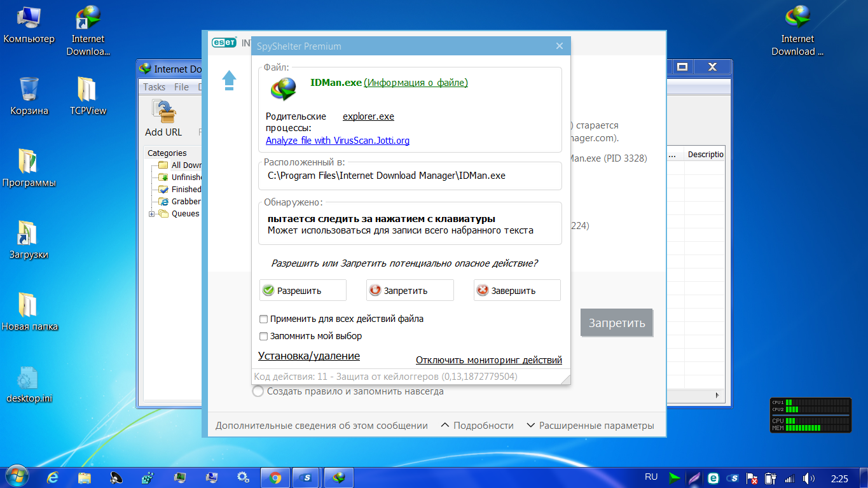Check 'Применить для всех действий файла'
Screen dimensions: 868x488
[x=264, y=319]
